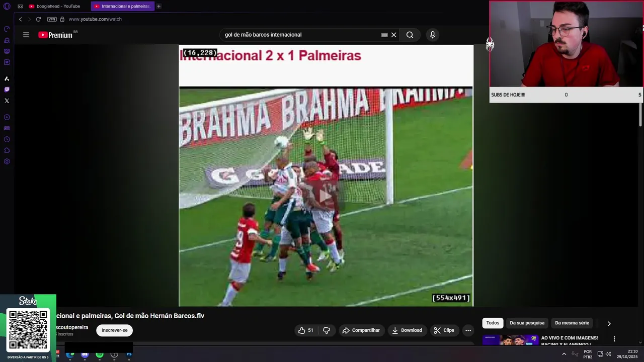Share the video via Compartilhar

tap(361, 330)
